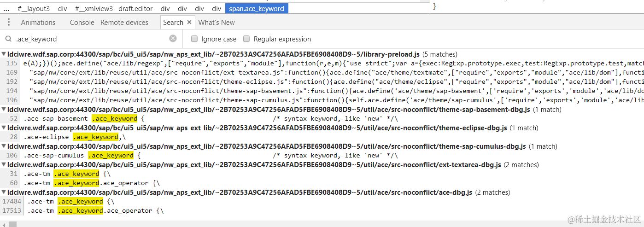Collapse the theme-sap-basement-dbg.js results group
Screen dimensions: 644x227
click(4, 110)
